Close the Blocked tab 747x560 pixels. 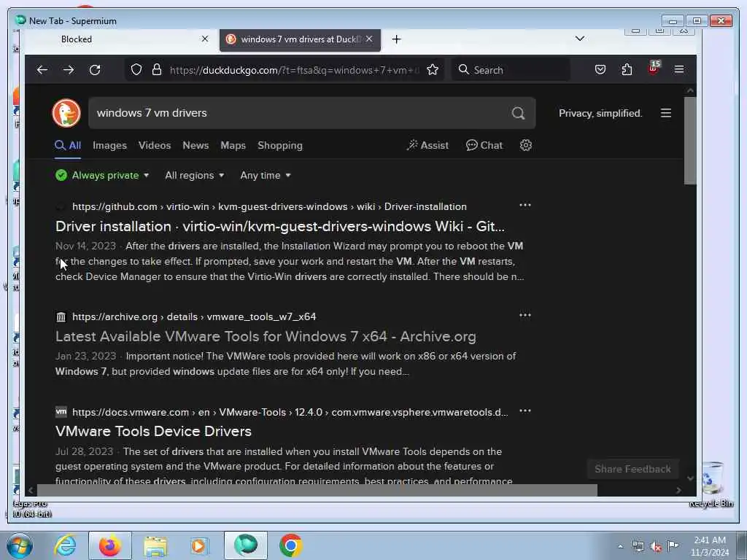click(205, 39)
